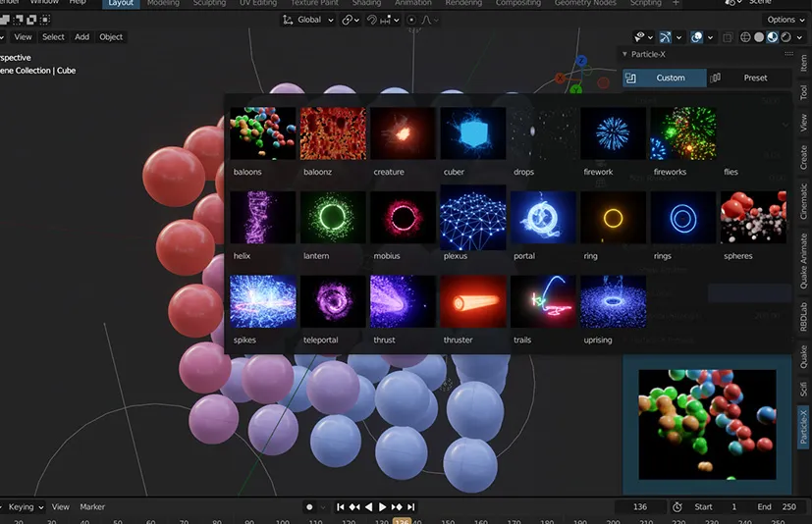Choose the rings preset thumbnail
Screen dimensions: 812x524
683,218
